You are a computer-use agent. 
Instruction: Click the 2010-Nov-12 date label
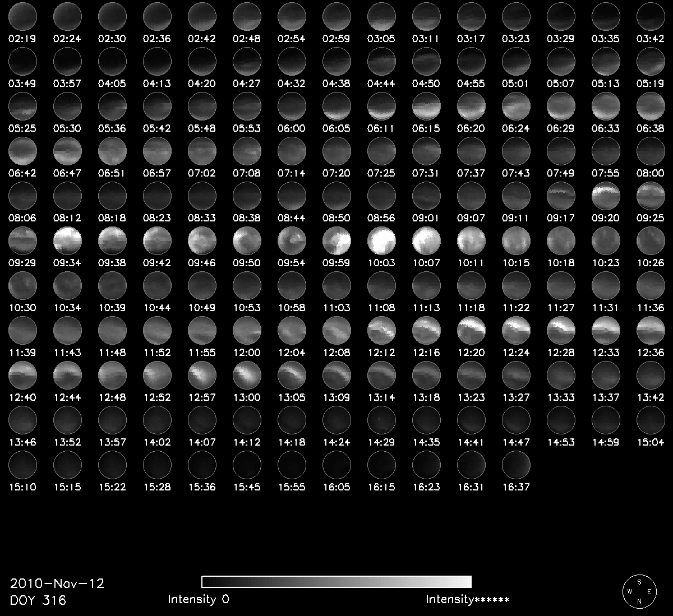click(57, 583)
